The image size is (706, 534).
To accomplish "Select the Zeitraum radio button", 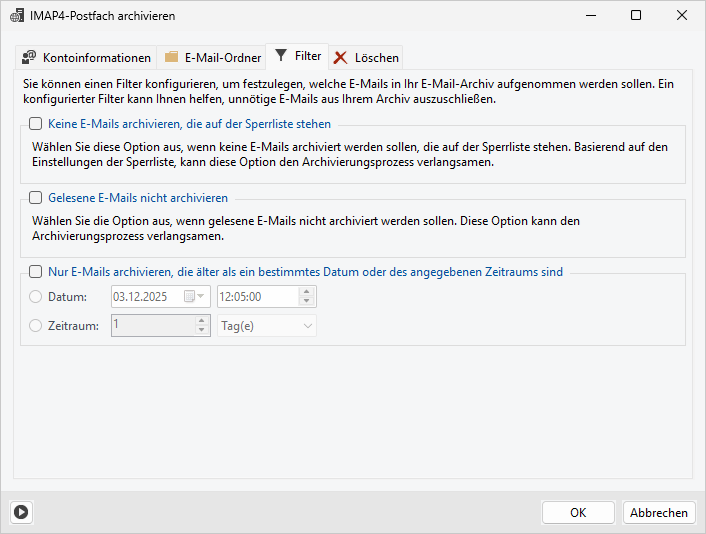I will [x=37, y=325].
